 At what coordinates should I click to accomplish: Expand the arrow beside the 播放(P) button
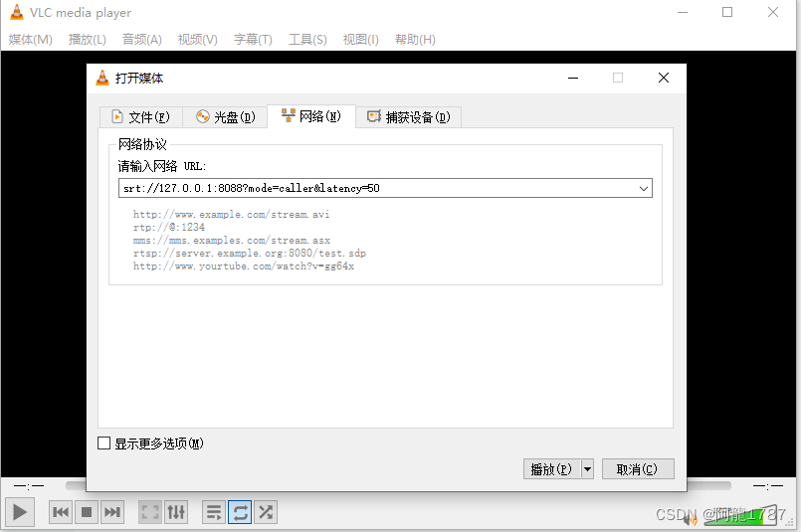coord(587,469)
